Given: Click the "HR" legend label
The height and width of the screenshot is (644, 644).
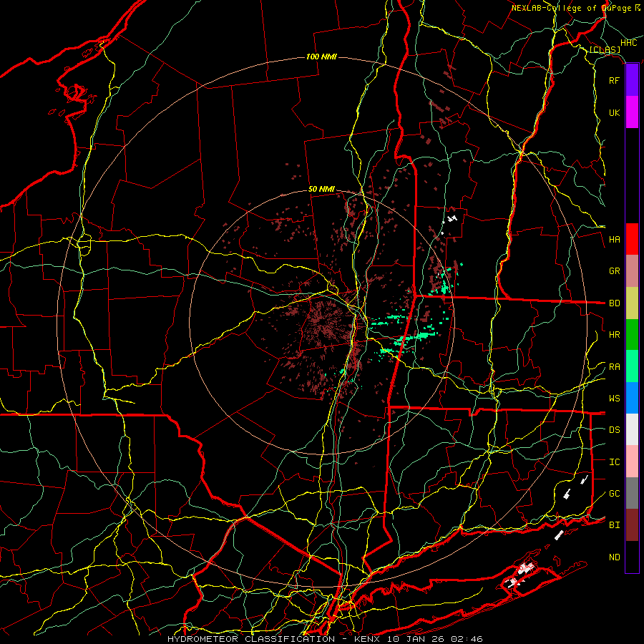Looking at the screenshot, I should coord(615,335).
